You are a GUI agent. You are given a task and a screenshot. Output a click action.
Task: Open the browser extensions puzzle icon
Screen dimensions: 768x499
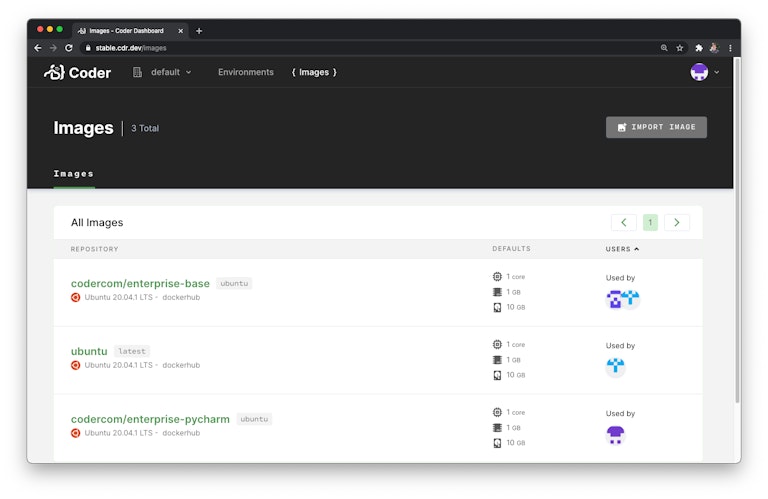(x=699, y=48)
